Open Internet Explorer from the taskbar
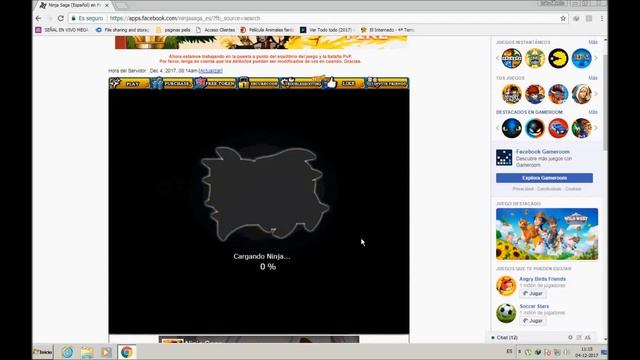Image resolution: width=640 pixels, height=360 pixels. click(x=67, y=352)
